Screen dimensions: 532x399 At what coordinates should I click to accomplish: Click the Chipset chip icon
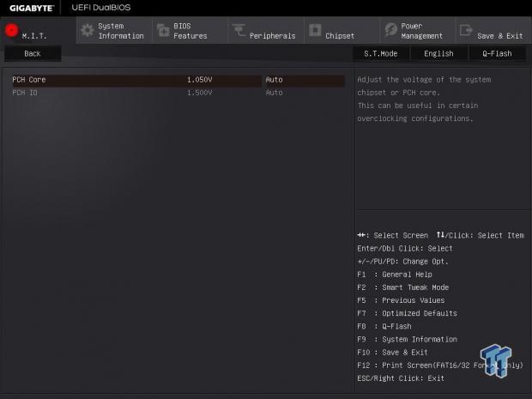pyautogui.click(x=315, y=30)
